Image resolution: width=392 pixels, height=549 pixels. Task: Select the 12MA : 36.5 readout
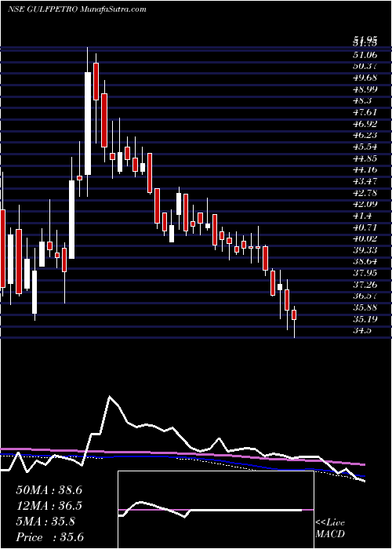pyautogui.click(x=49, y=506)
